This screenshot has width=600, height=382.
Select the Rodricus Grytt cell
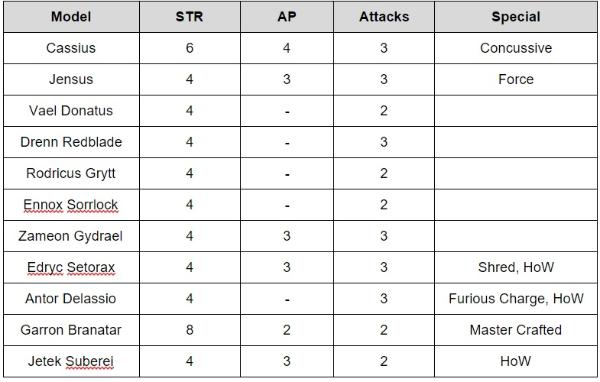[x=71, y=173]
